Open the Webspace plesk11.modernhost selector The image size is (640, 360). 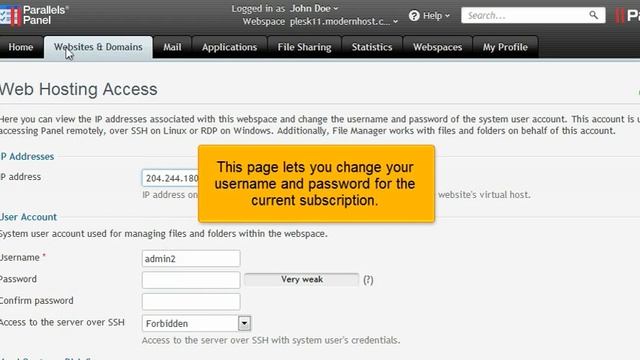pyautogui.click(x=344, y=21)
